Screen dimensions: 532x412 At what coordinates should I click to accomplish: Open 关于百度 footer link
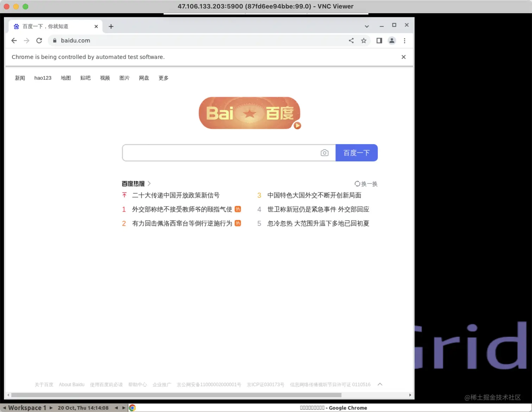coord(44,385)
